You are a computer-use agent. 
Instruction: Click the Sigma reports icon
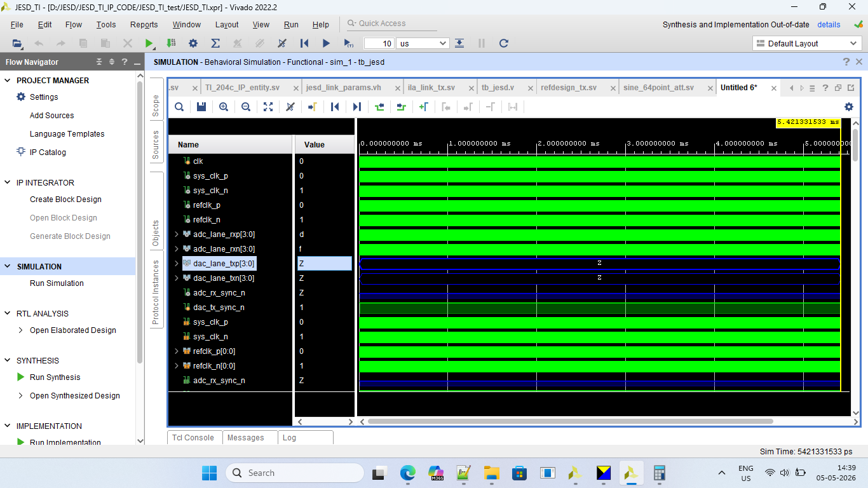coord(215,43)
